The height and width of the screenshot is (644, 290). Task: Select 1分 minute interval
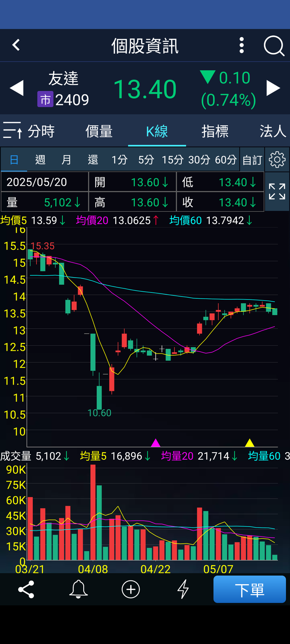click(120, 160)
